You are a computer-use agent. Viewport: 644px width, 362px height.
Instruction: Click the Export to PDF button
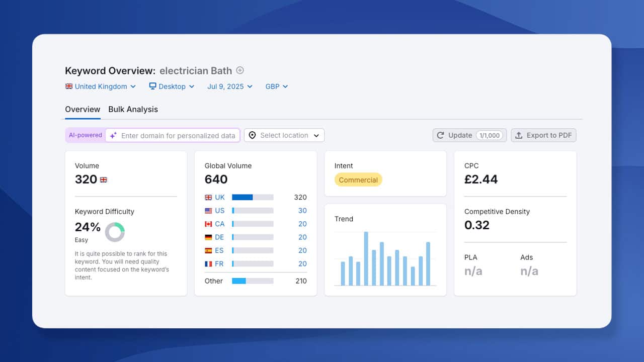pos(543,135)
